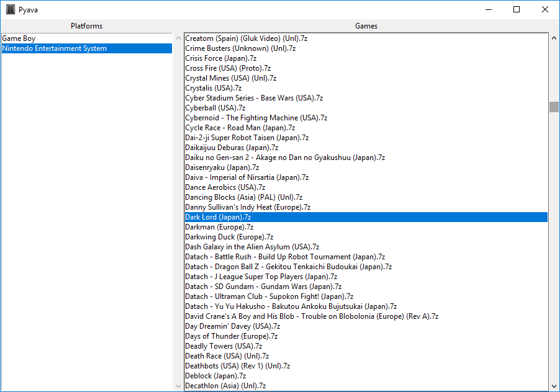
Task: Select Day Dreamin' Davey (USA).7z
Action: point(366,326)
